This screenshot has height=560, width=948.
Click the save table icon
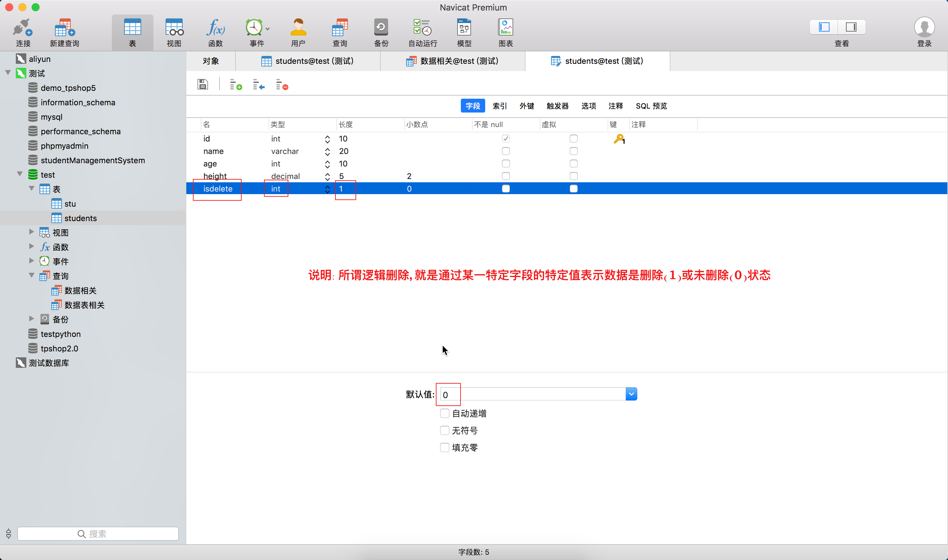click(x=203, y=84)
